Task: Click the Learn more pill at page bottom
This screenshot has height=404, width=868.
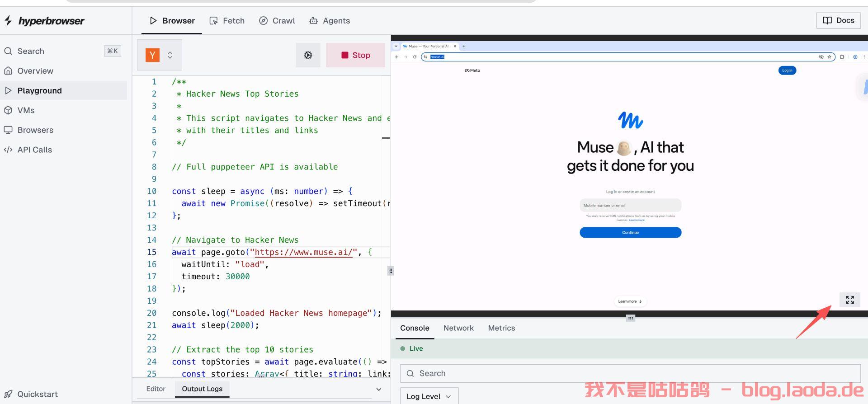Action: 630,301
